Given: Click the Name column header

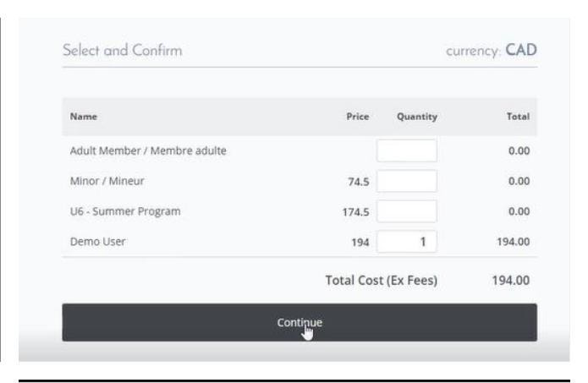Looking at the screenshot, I should (83, 117).
